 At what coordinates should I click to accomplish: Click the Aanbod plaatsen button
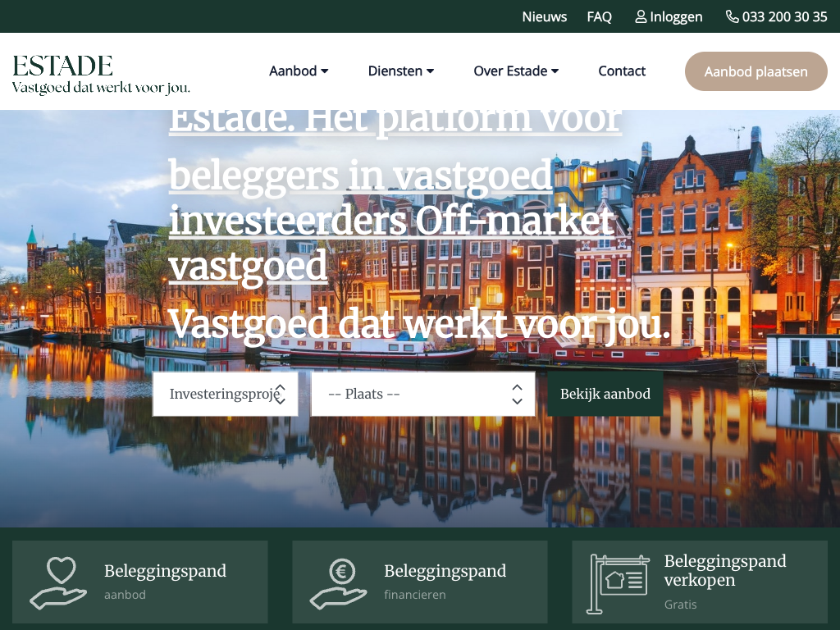[x=756, y=71]
